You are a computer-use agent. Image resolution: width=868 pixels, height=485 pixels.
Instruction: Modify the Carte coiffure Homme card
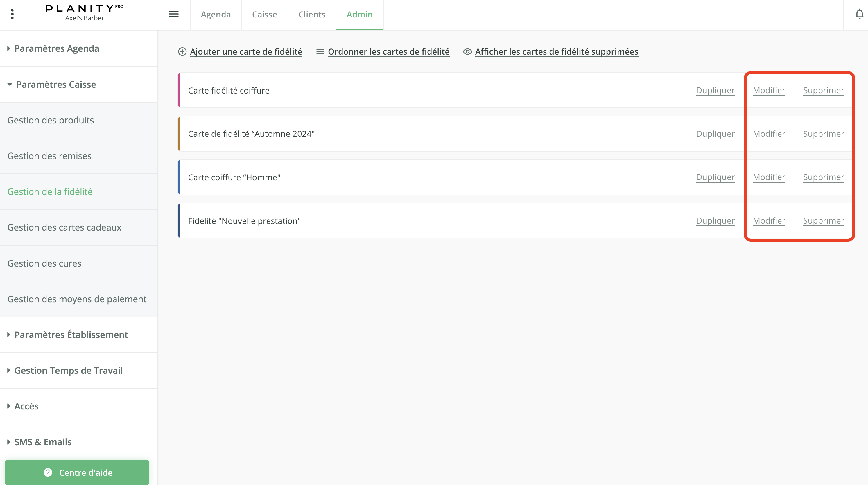pos(769,177)
